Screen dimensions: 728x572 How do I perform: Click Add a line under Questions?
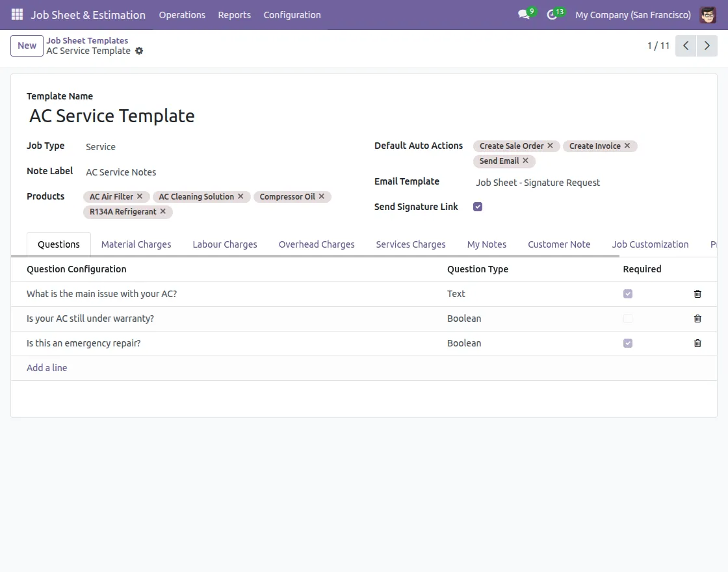click(47, 367)
